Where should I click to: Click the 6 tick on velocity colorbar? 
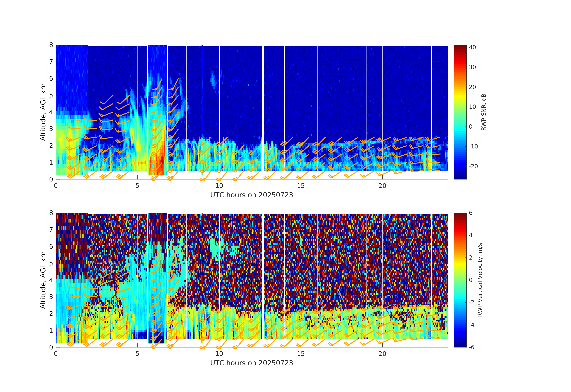[471, 213]
